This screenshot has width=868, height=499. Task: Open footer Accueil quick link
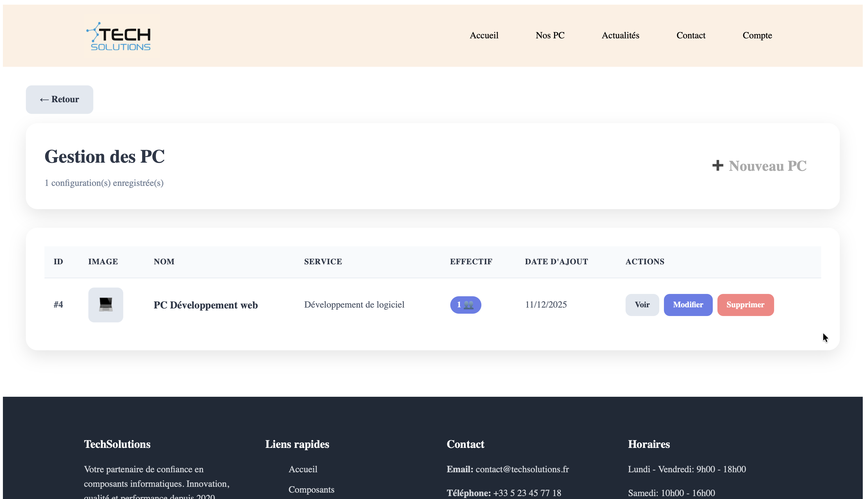tap(303, 469)
